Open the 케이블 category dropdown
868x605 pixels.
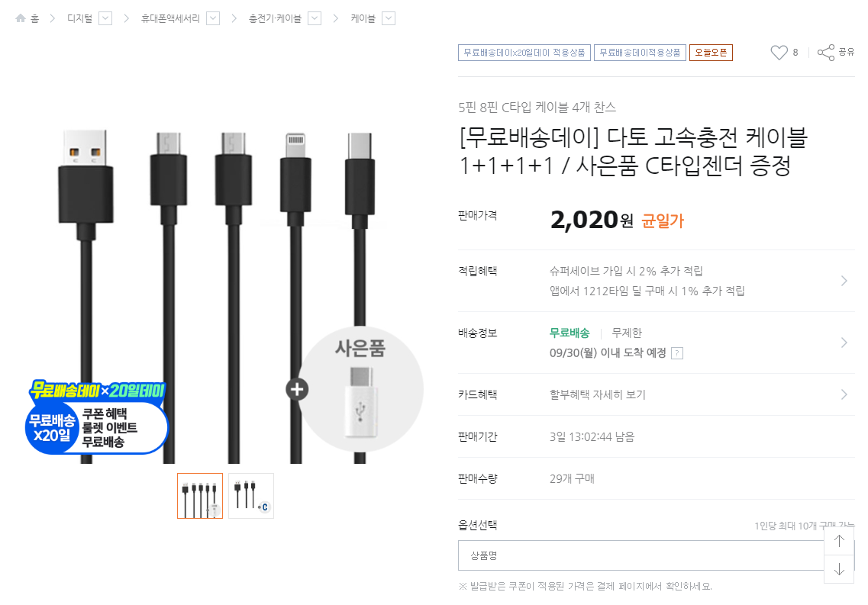pos(389,18)
